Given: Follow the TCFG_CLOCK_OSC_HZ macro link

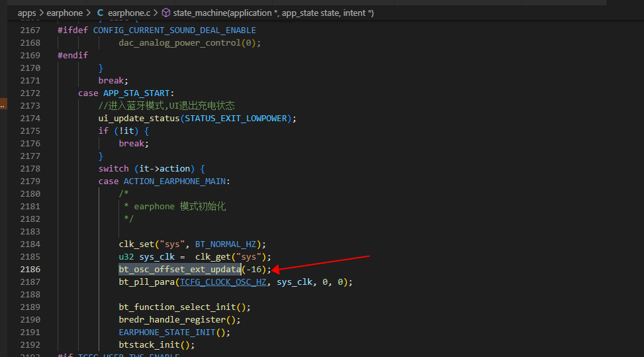Looking at the screenshot, I should tap(223, 282).
